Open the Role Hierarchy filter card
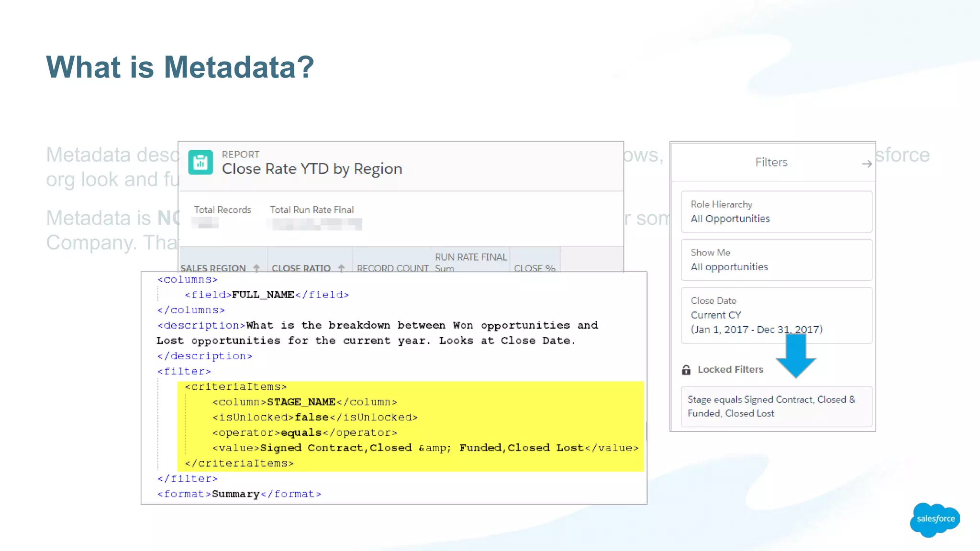The height and width of the screenshot is (551, 980). tap(776, 212)
